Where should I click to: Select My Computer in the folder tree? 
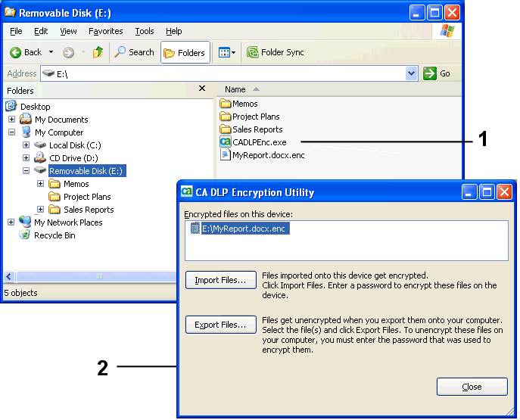tap(53, 132)
